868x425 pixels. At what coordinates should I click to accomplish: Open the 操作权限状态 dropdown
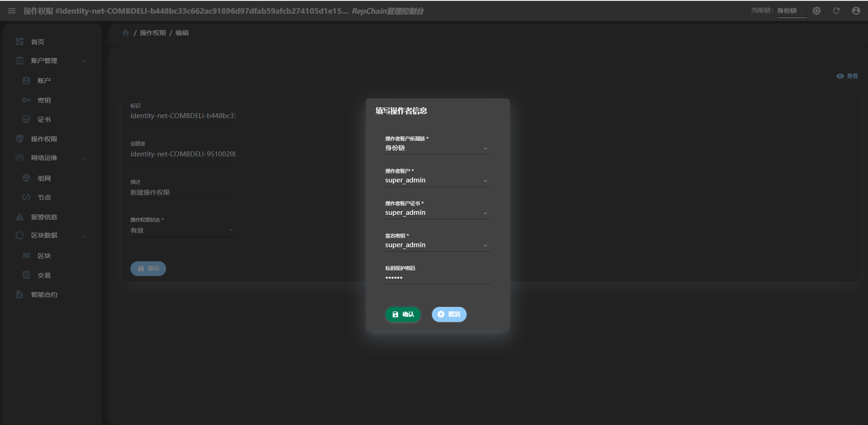coord(183,231)
